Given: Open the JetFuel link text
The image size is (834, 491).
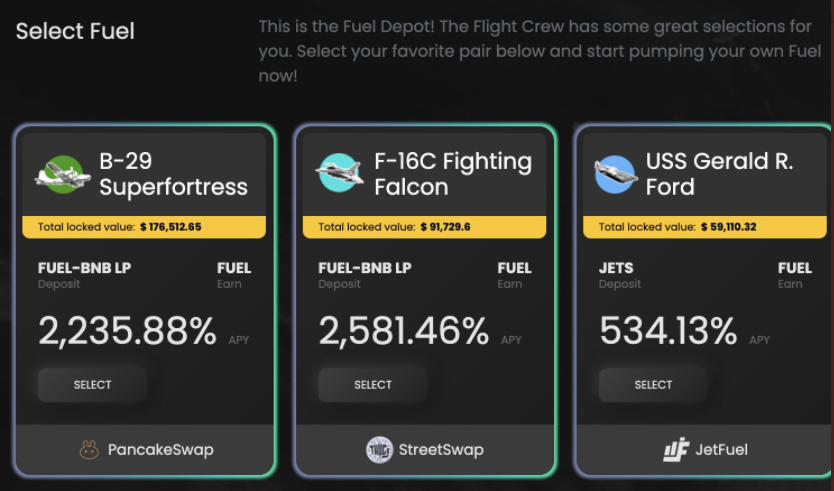Looking at the screenshot, I should 721,450.
